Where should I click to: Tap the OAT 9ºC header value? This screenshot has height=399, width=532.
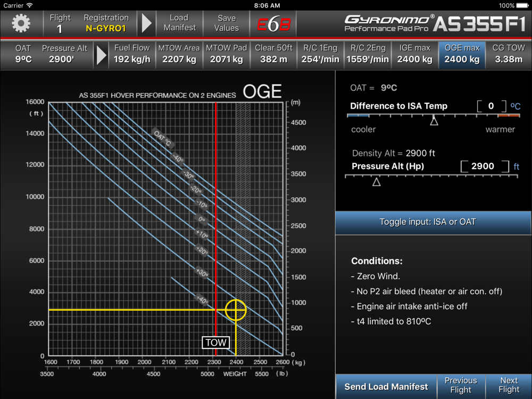pos(23,54)
